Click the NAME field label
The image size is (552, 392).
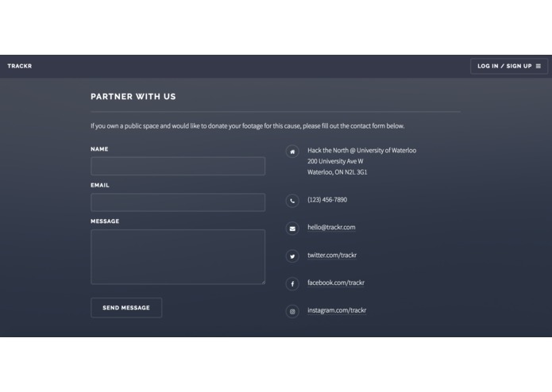(x=99, y=149)
